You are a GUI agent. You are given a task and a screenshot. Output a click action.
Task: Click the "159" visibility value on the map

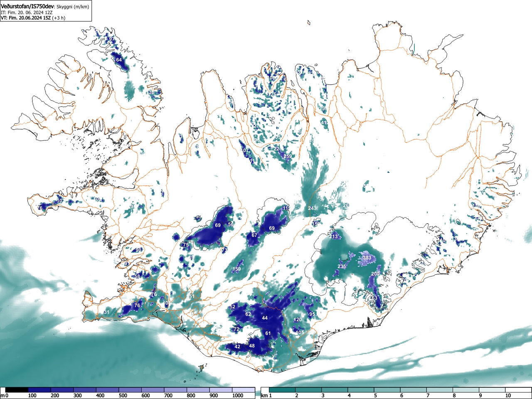pos(236,269)
